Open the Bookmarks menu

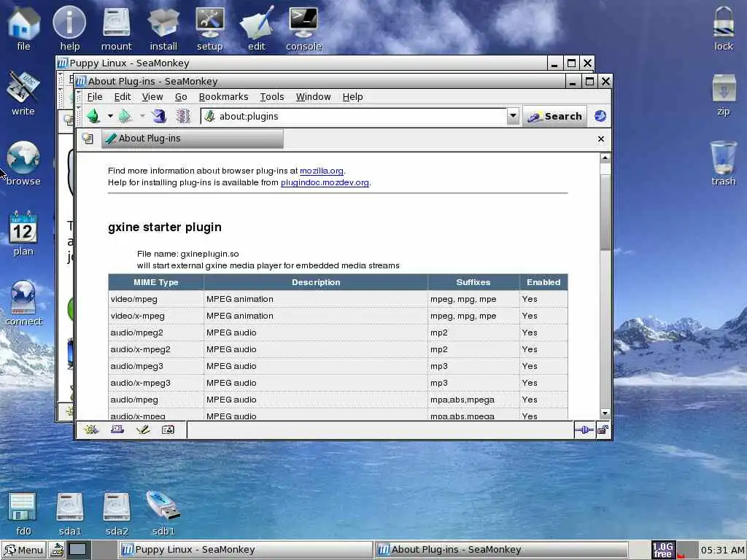pos(223,97)
